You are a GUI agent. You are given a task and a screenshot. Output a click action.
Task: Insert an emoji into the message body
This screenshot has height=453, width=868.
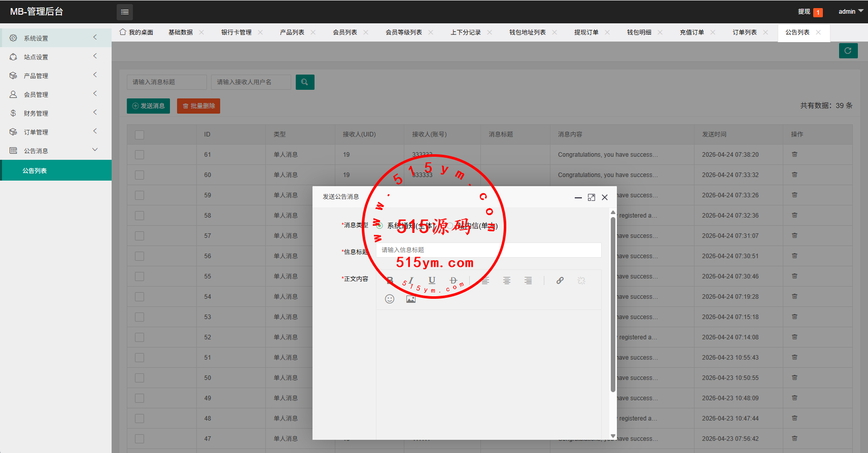390,299
